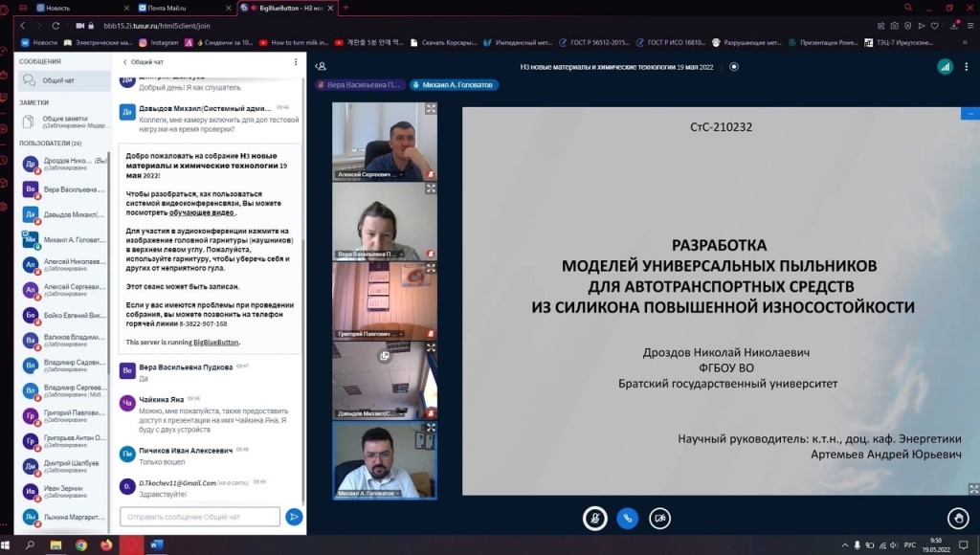
Task: Open the 'ТЭЦ-7 Иркутскэне...' bookmark
Action: (899, 42)
